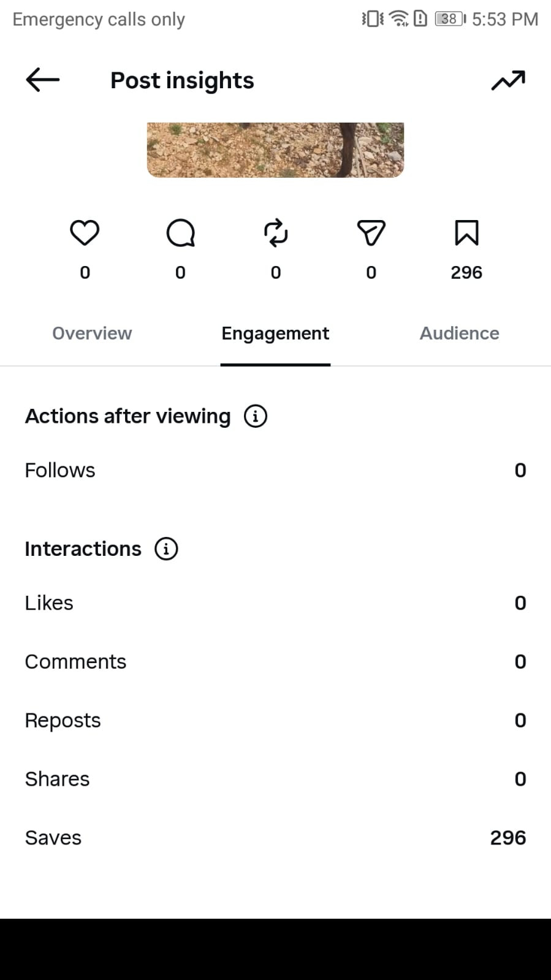Open the Audience tab
The height and width of the screenshot is (980, 551).
[x=459, y=333]
